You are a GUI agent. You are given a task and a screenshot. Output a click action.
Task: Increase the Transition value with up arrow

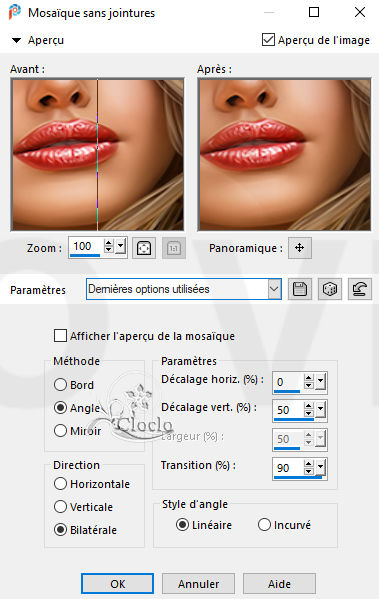(309, 464)
